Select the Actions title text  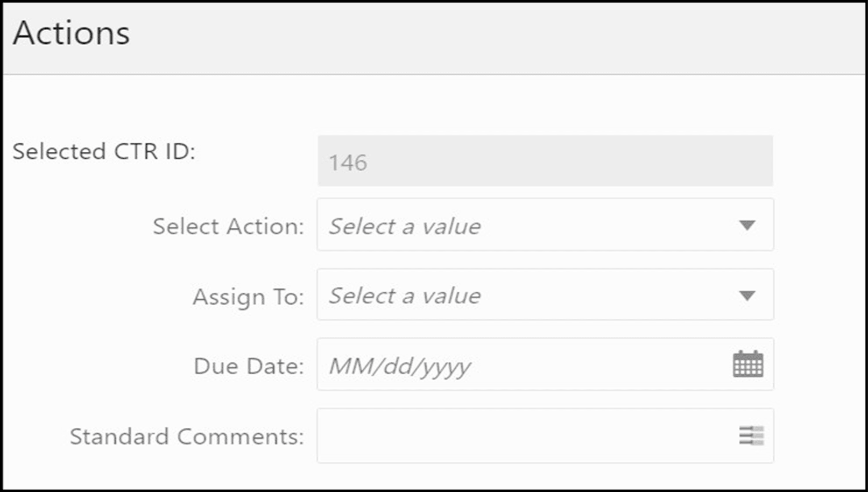72,33
